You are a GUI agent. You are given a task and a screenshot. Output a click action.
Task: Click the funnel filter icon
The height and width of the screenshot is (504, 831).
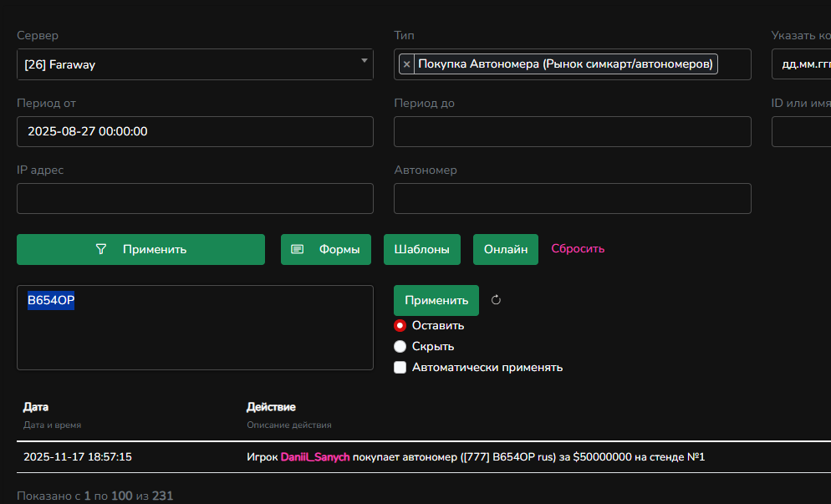(100, 249)
